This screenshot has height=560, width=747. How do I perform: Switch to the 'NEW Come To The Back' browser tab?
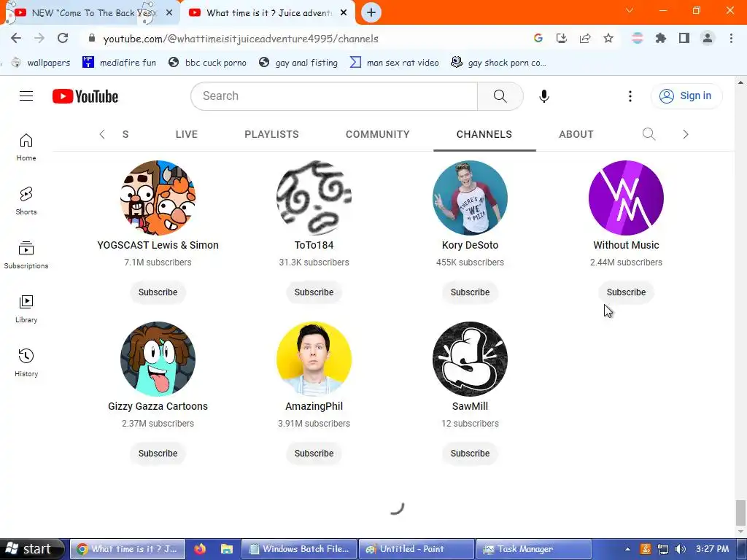tap(90, 13)
